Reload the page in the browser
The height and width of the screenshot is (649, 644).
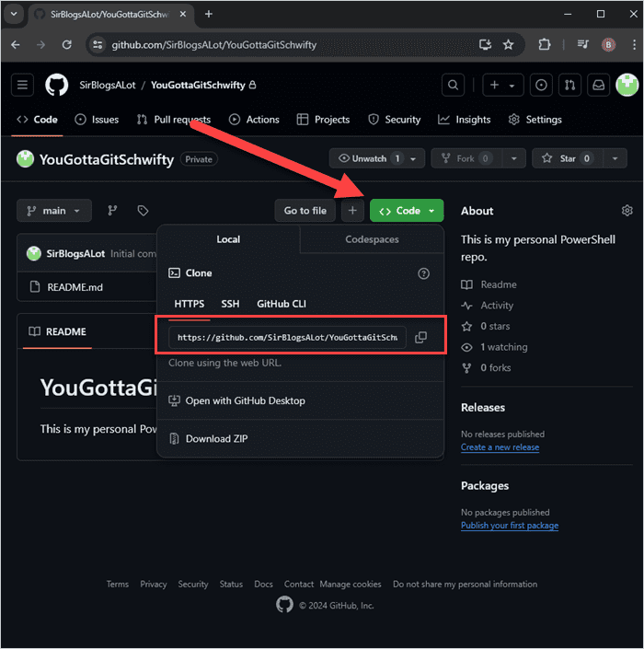click(x=66, y=45)
